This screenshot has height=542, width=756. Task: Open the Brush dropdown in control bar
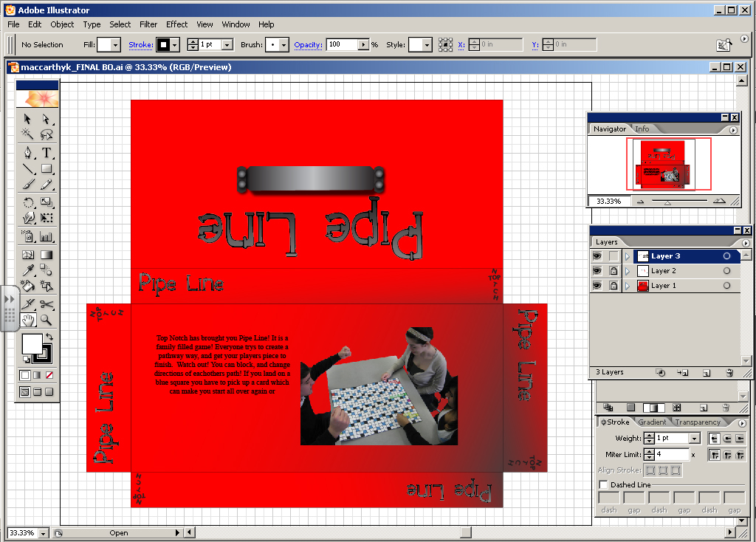(283, 45)
